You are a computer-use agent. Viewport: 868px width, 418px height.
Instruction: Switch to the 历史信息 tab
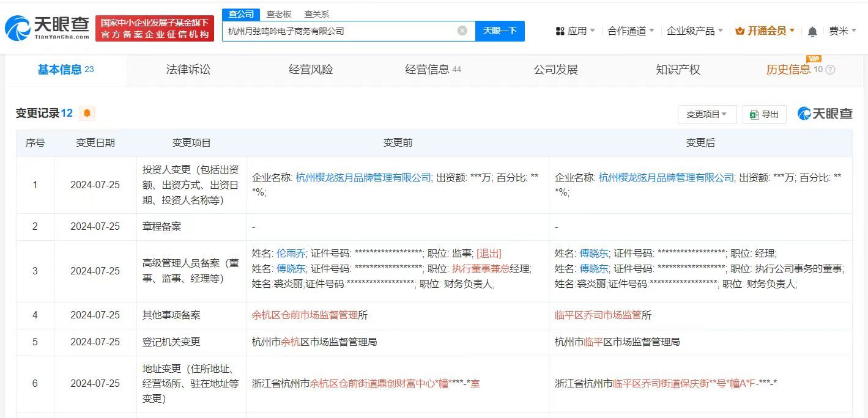pyautogui.click(x=789, y=70)
